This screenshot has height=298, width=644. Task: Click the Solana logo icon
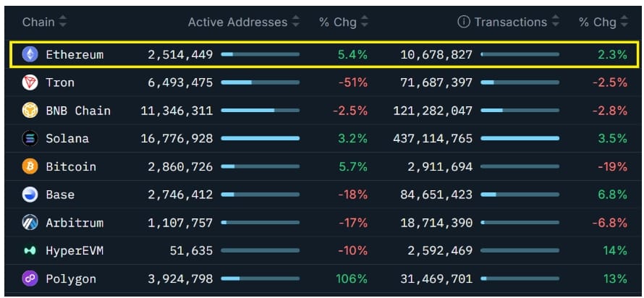pos(30,138)
